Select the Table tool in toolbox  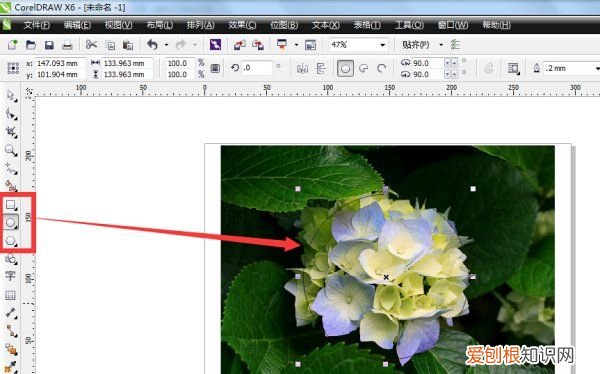click(10, 295)
